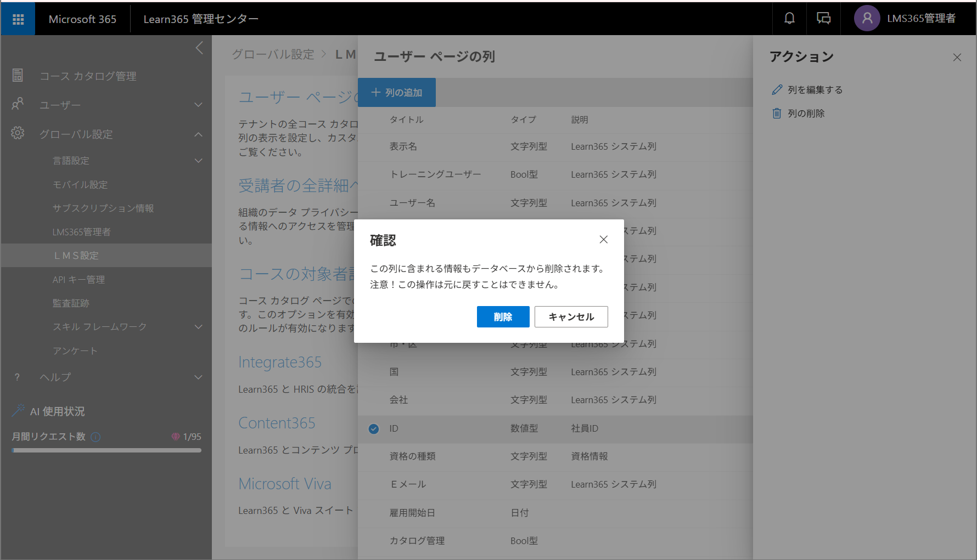The width and height of the screenshot is (977, 560).
Task: Close the アクション panel with the X
Action: 957,57
